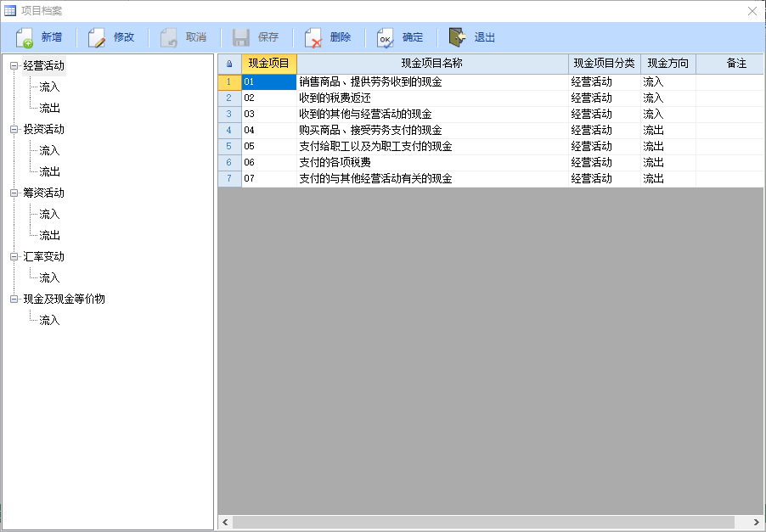Screen dimensions: 766x532
Task: Collapse the 经营活动 tree node
Action: point(14,65)
